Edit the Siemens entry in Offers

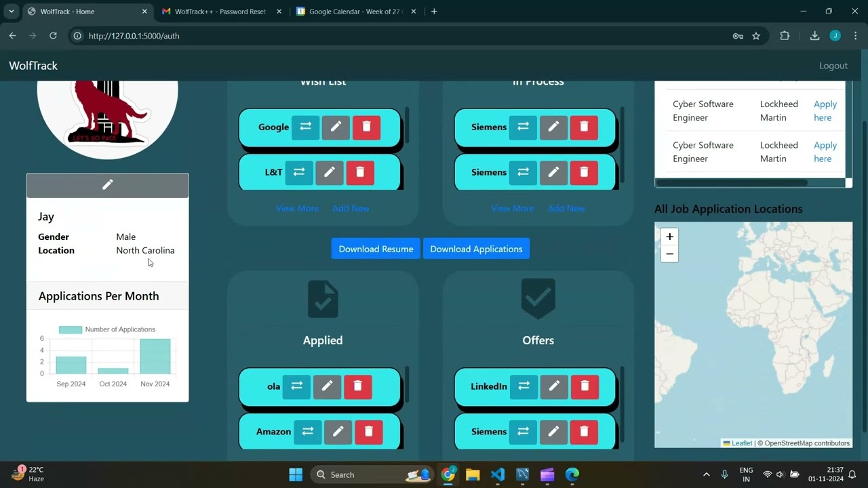point(553,432)
